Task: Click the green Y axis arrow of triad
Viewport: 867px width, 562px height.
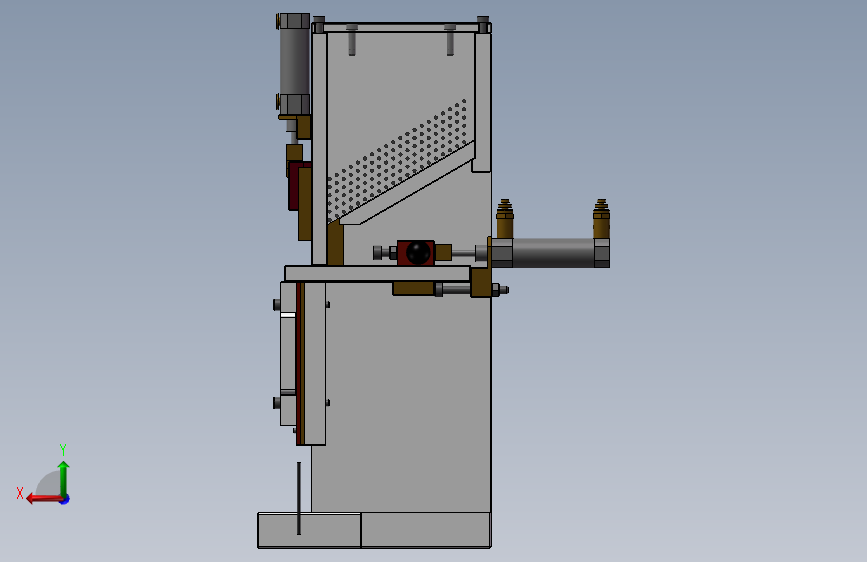Action: tap(64, 478)
